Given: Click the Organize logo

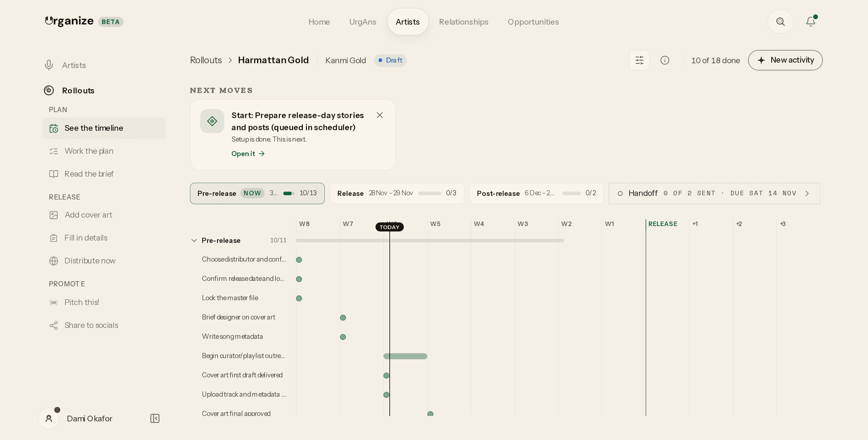Looking at the screenshot, I should [69, 21].
